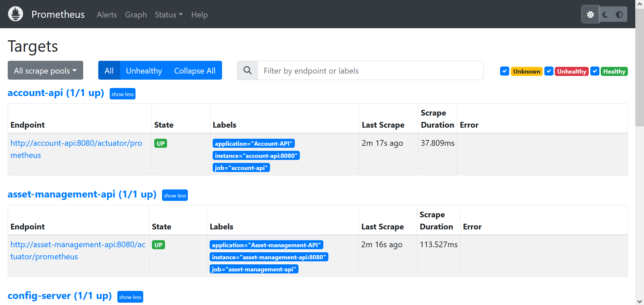Click label application="Account-API"
Image resolution: width=644 pixels, height=305 pixels.
click(254, 143)
